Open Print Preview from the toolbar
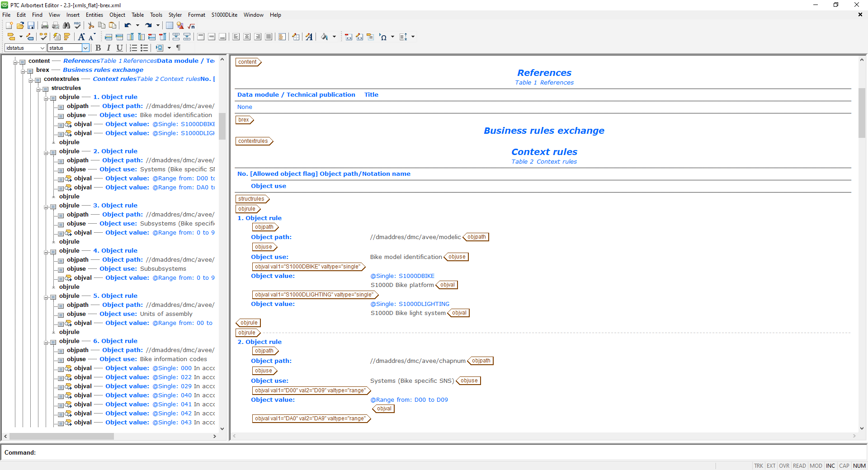 56,26
